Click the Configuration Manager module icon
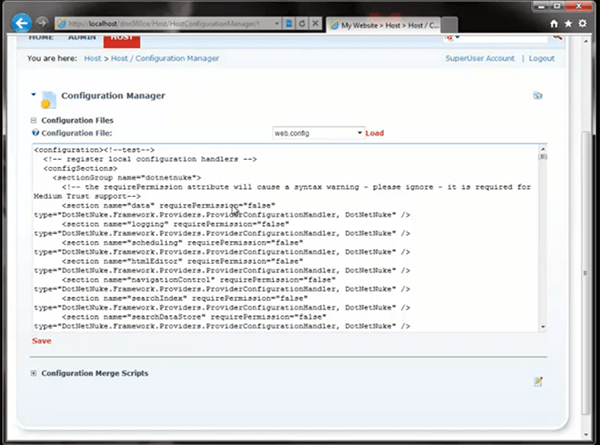This screenshot has height=445, width=600. tap(49, 100)
